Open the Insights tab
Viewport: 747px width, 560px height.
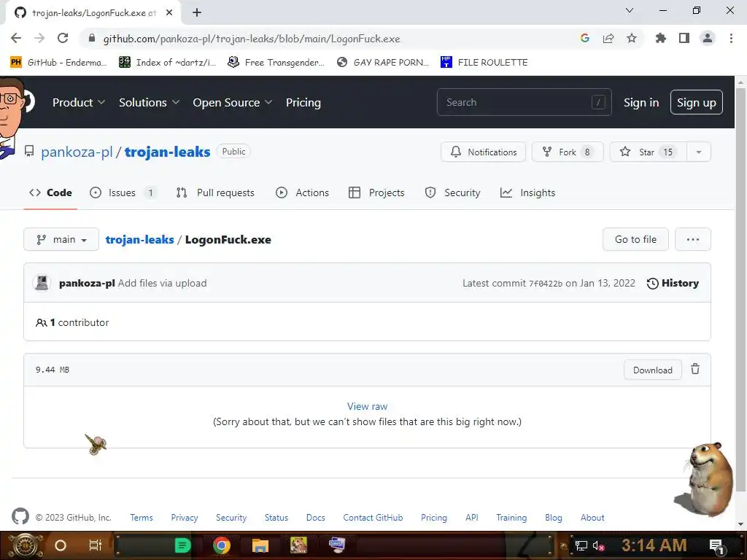pos(528,192)
